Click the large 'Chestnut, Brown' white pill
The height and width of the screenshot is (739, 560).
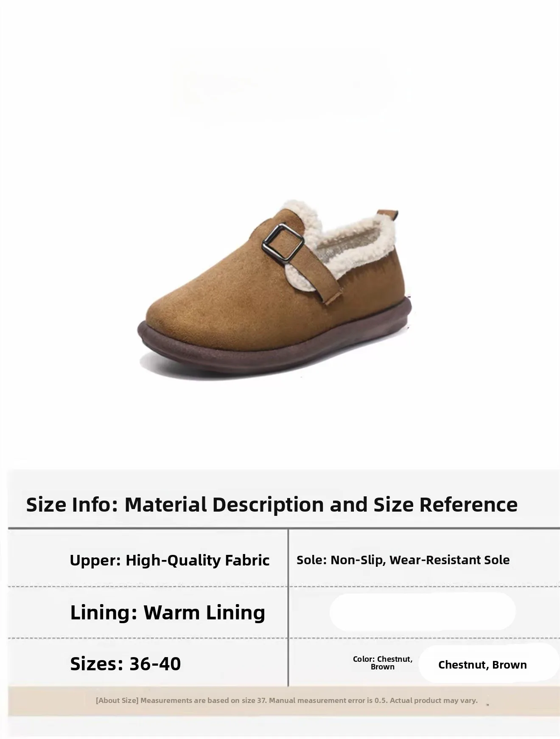(x=488, y=665)
